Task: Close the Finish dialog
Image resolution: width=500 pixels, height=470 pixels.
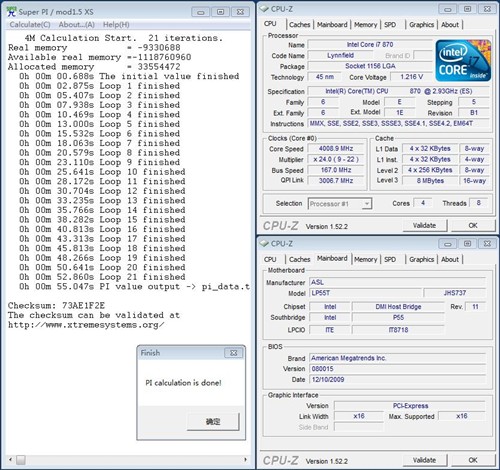Action: coord(233,353)
